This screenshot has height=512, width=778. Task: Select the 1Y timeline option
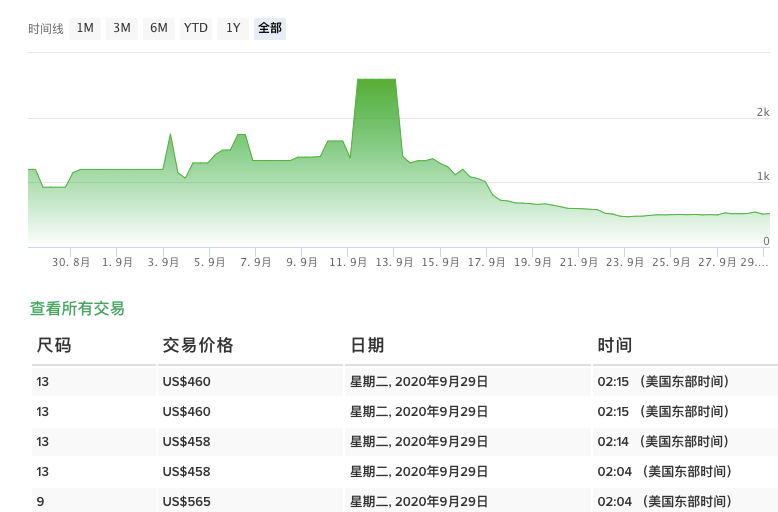pos(233,28)
